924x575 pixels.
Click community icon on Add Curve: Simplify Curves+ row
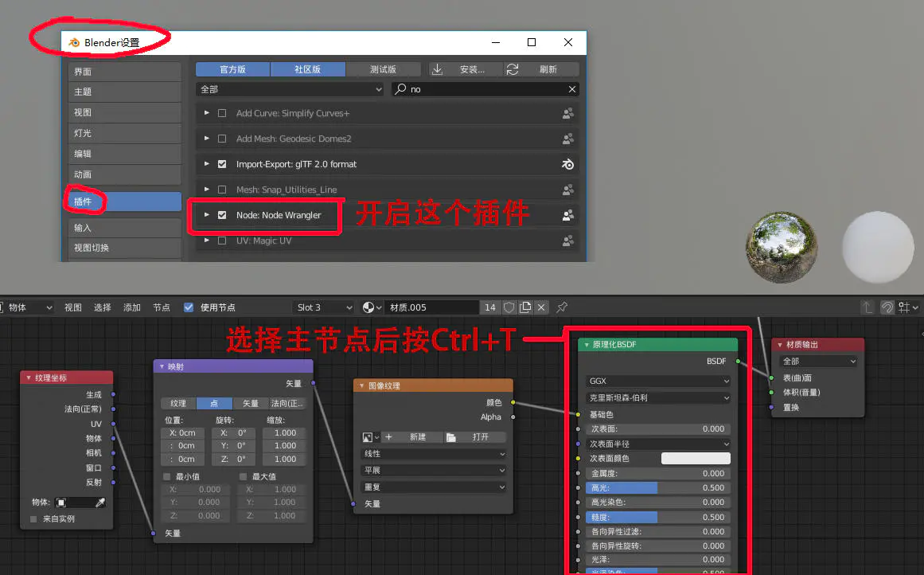[x=568, y=113]
